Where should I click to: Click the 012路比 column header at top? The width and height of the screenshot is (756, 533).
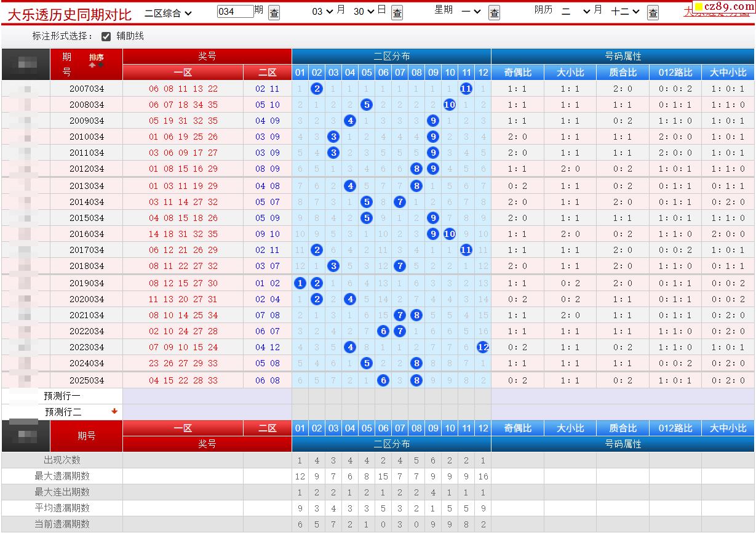click(x=675, y=73)
